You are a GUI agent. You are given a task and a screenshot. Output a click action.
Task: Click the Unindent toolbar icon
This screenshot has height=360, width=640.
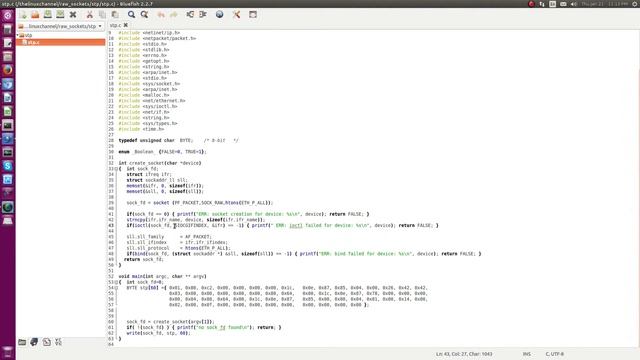point(190,15)
